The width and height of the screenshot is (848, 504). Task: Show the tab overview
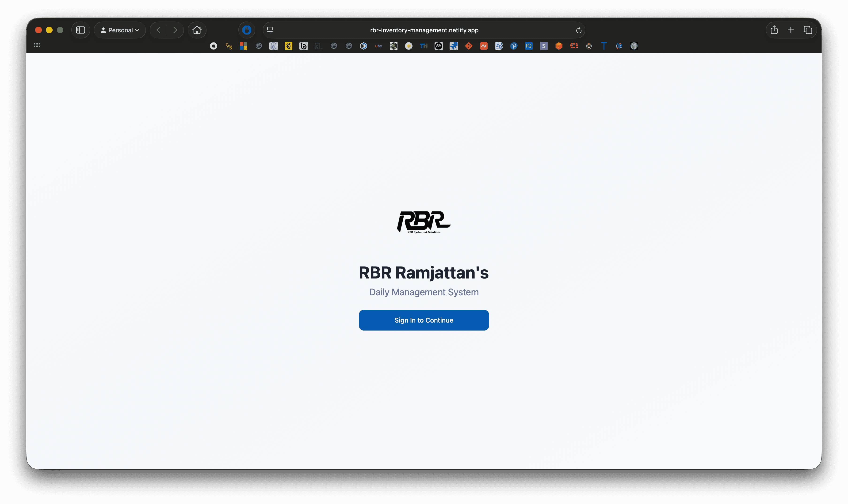(x=808, y=30)
